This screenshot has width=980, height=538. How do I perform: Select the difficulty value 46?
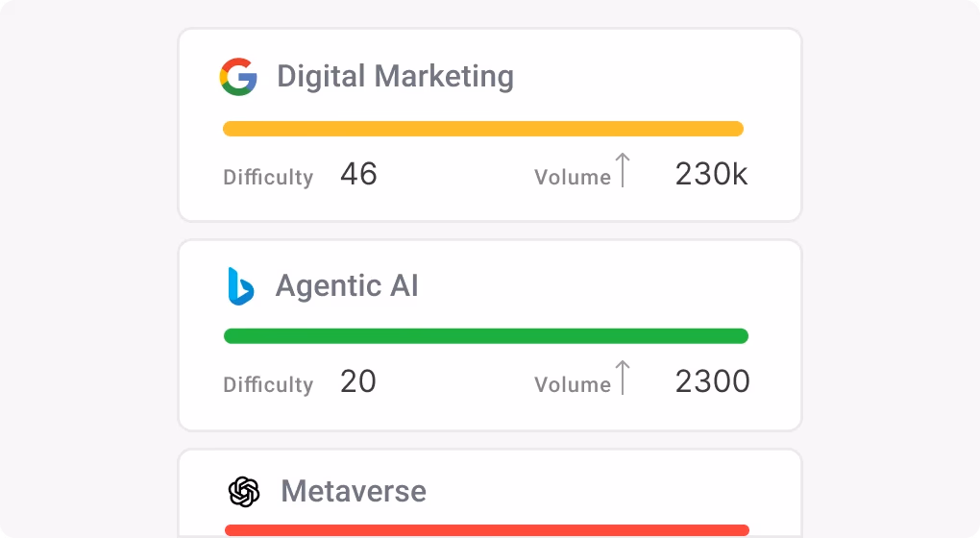pyautogui.click(x=358, y=174)
